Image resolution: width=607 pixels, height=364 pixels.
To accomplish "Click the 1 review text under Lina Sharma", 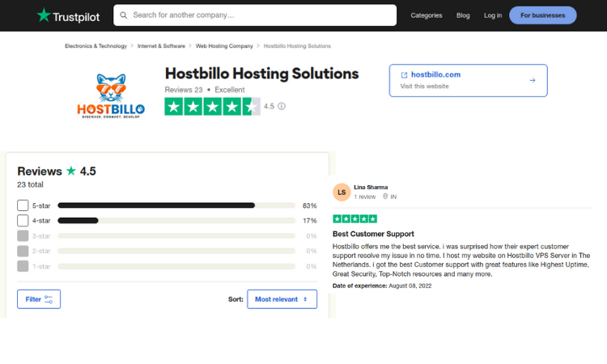I will tap(365, 197).
